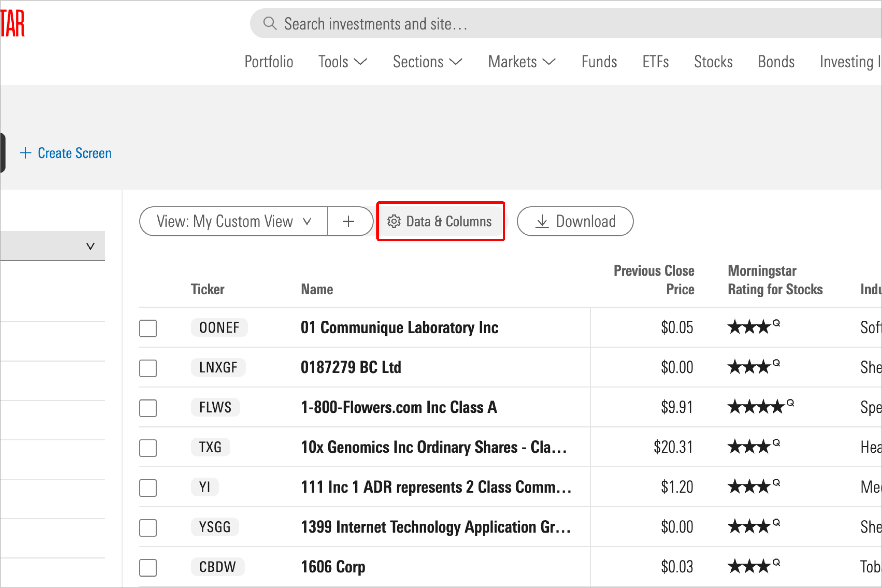Open the left sidebar dropdown chevron
This screenshot has width=882, height=588.
(90, 246)
